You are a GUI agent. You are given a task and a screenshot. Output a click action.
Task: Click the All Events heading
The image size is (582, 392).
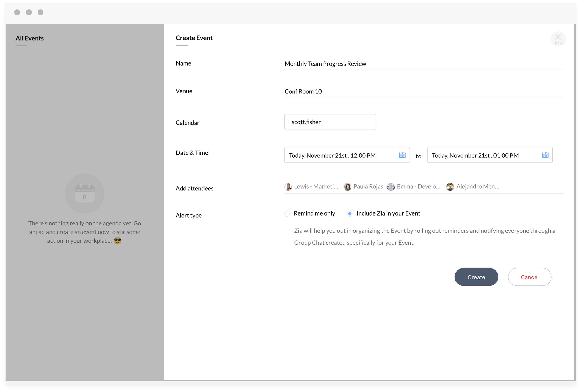coord(30,38)
